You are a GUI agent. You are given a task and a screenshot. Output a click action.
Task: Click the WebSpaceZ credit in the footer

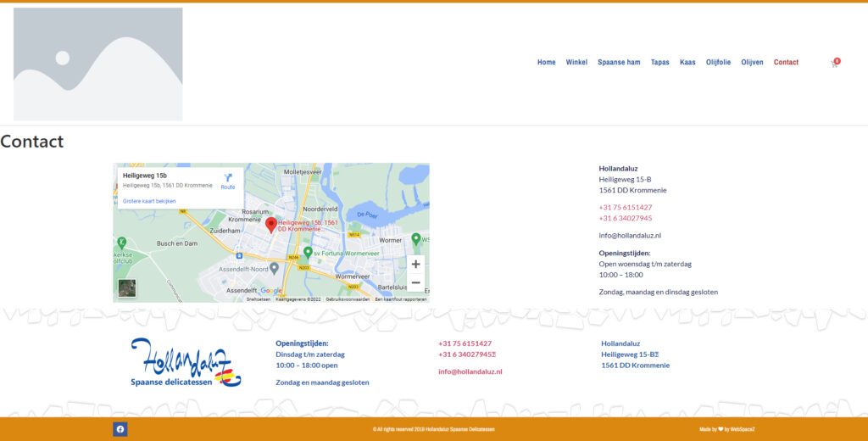coord(743,429)
